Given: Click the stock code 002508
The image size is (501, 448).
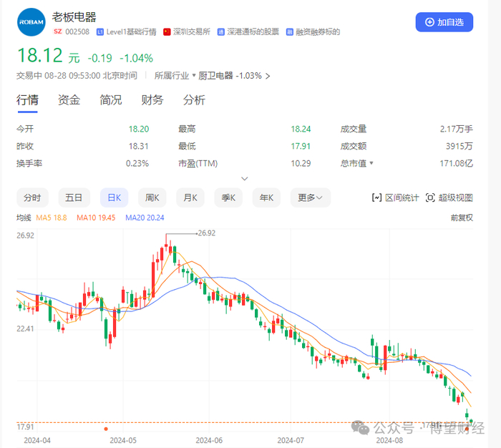Looking at the screenshot, I should (x=77, y=31).
